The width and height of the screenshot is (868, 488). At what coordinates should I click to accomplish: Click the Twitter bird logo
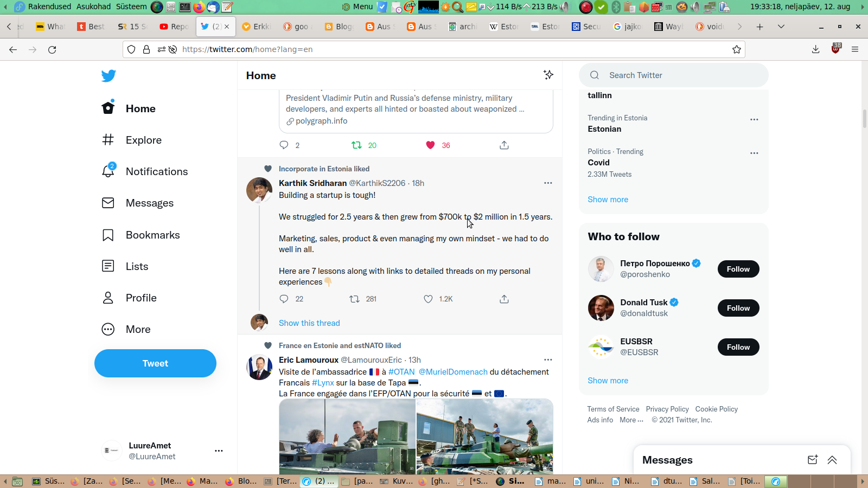(x=108, y=75)
